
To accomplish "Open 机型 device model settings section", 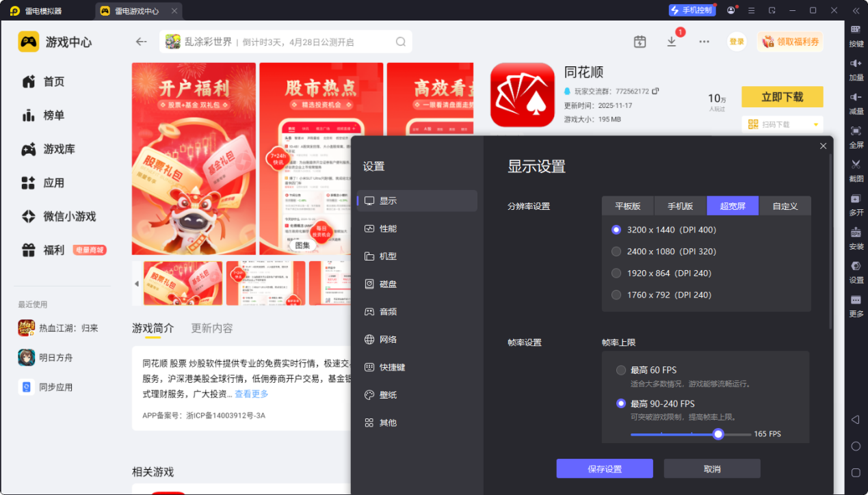I will click(417, 256).
